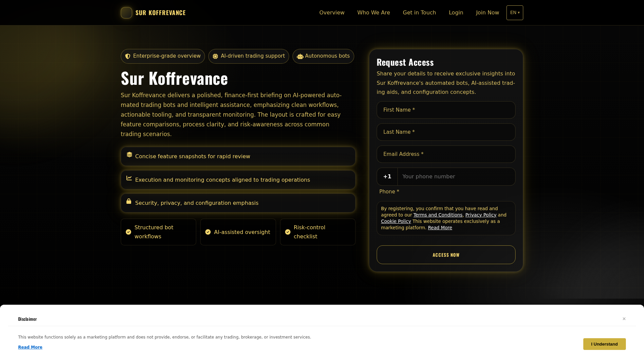Viewport: 644px width, 362px height.
Task: Focus the Email Address field
Action: 446,154
